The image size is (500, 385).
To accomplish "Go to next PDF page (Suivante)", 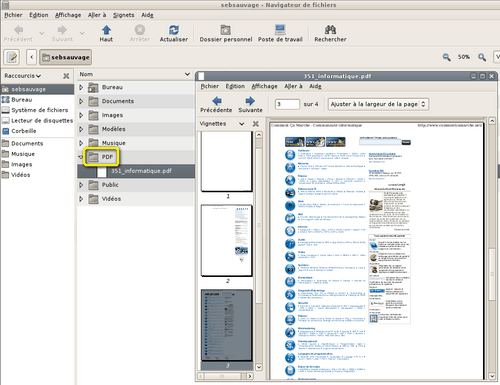I will (x=250, y=104).
